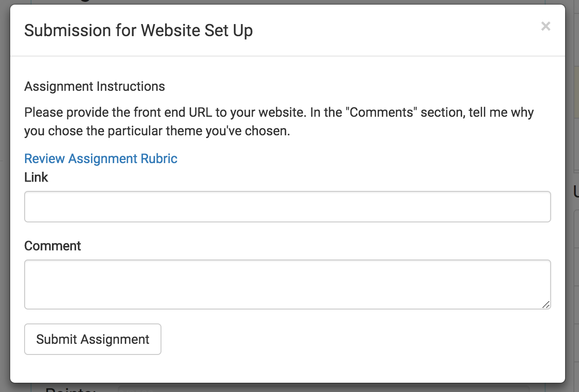The width and height of the screenshot is (579, 392).
Task: Click the "Assignment Instructions" heading
Action: click(x=95, y=87)
